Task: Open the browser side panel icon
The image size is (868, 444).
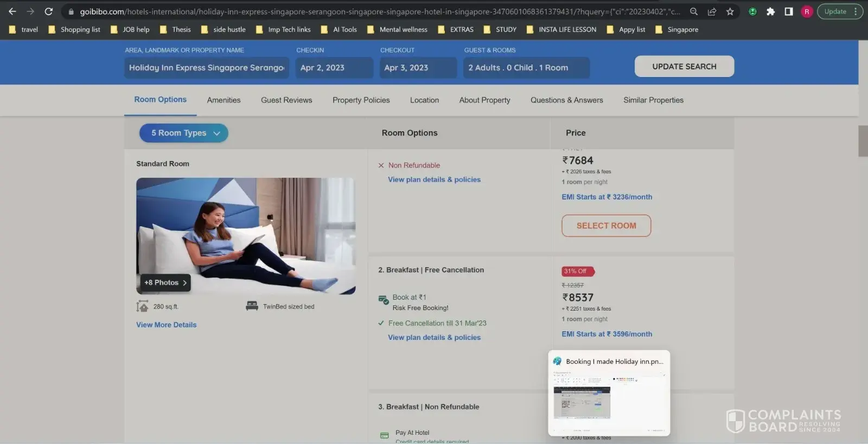Action: coord(789,11)
